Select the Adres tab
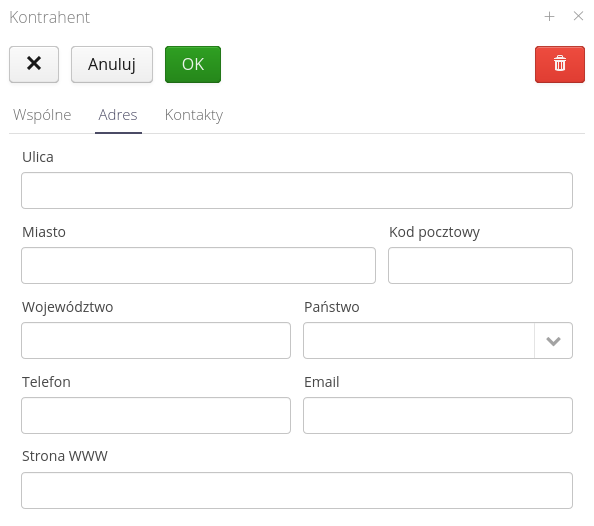The height and width of the screenshot is (526, 594). pyautogui.click(x=118, y=115)
